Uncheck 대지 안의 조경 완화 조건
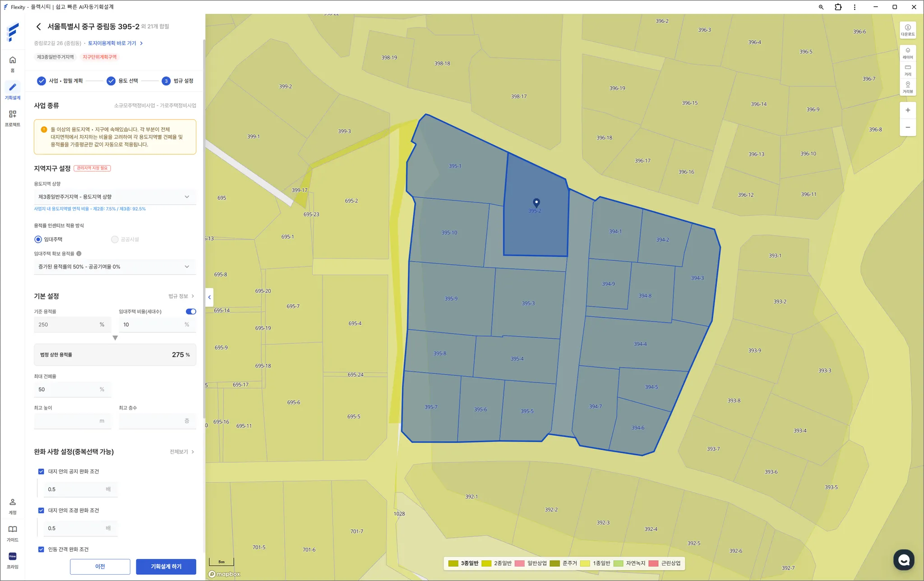The width and height of the screenshot is (924, 581). pos(41,510)
